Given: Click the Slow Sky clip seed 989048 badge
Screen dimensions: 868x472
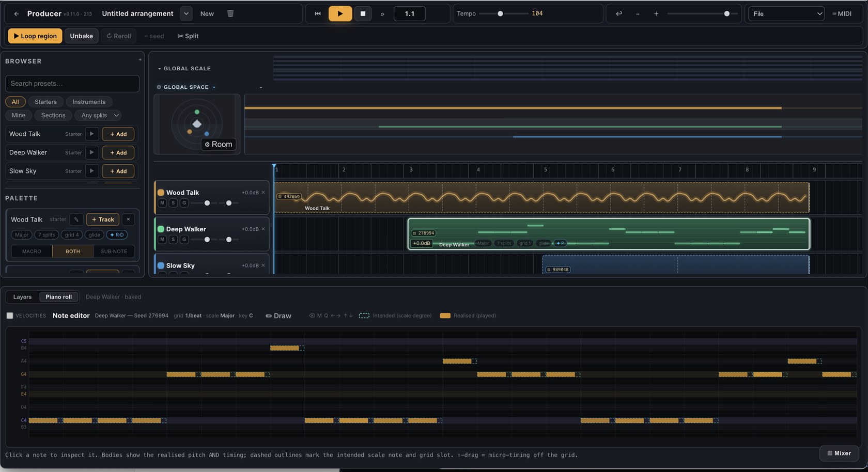Looking at the screenshot, I should [558, 270].
